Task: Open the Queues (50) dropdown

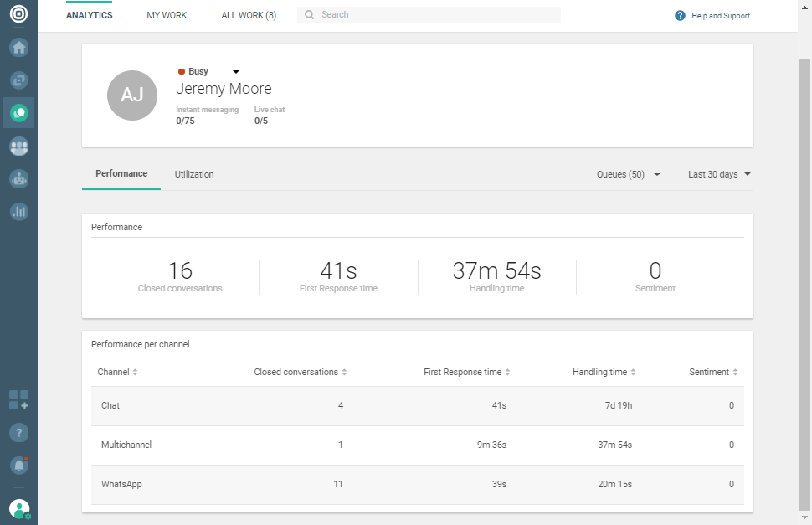Action: pos(628,174)
